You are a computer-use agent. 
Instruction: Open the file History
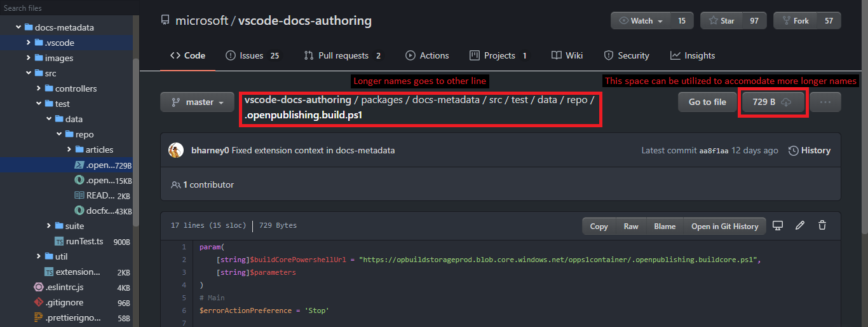tap(810, 150)
